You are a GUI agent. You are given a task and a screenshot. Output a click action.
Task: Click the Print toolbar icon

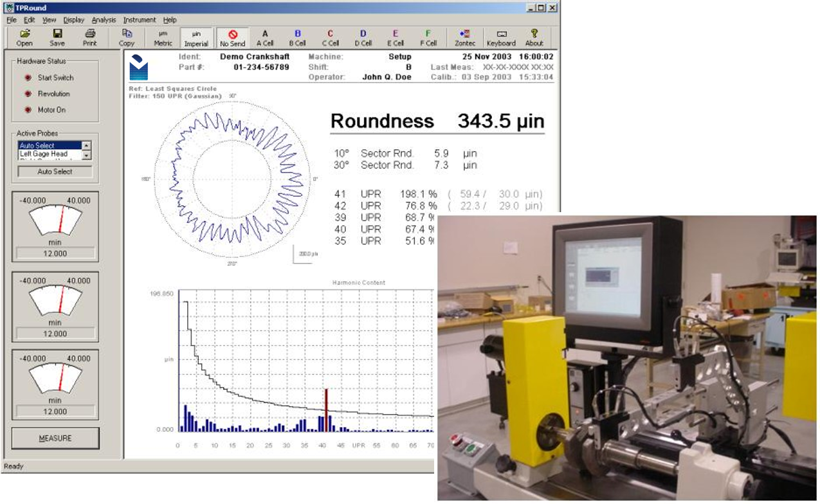pyautogui.click(x=90, y=38)
